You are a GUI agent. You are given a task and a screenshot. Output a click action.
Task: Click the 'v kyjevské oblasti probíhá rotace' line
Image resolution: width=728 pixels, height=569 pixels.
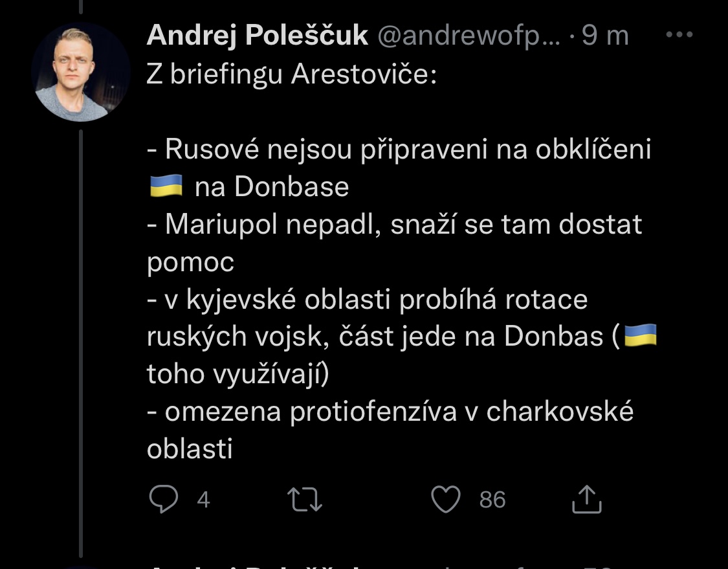(367, 300)
